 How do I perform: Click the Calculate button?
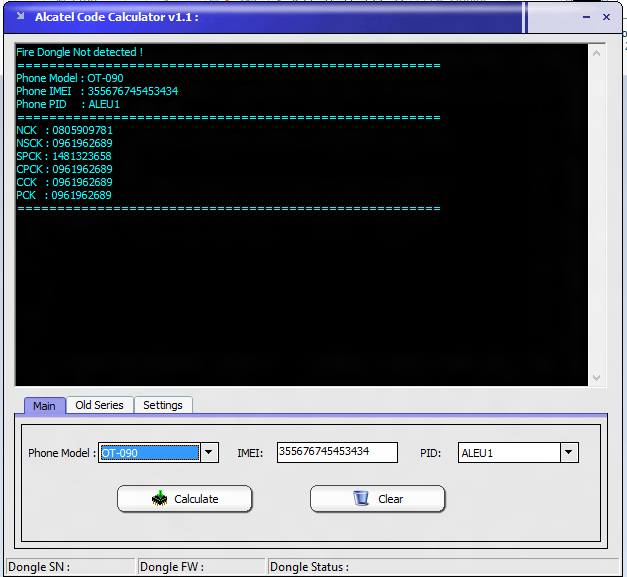(185, 499)
